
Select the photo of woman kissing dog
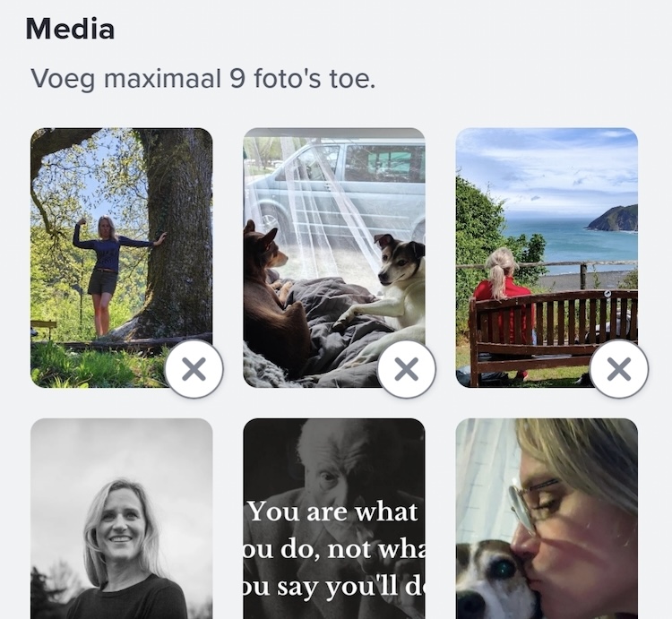[547, 520]
